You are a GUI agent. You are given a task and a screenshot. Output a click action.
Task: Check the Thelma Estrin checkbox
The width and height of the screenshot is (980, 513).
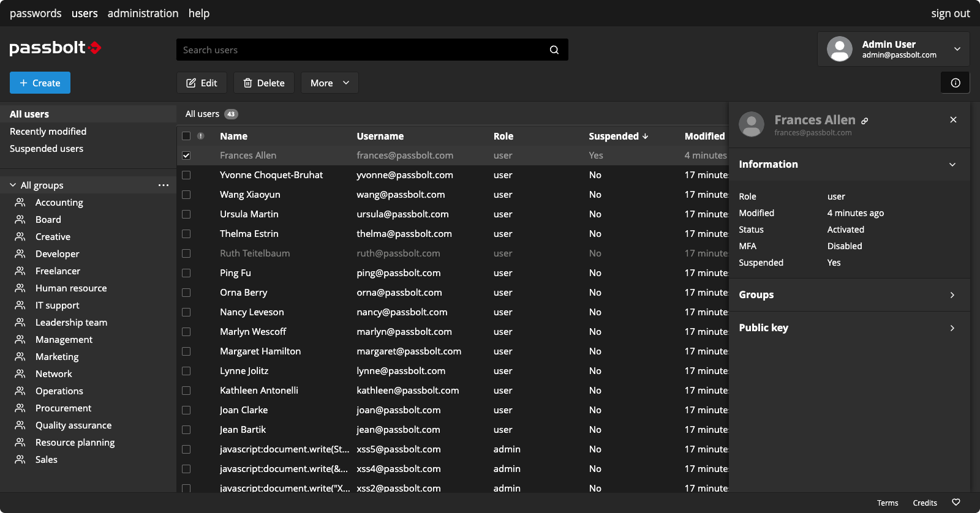tap(186, 234)
